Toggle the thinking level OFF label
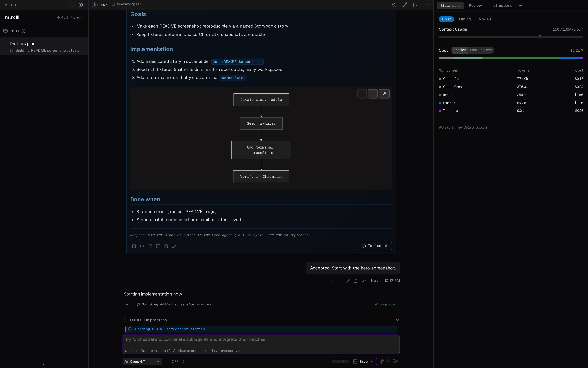 pyautogui.click(x=175, y=361)
